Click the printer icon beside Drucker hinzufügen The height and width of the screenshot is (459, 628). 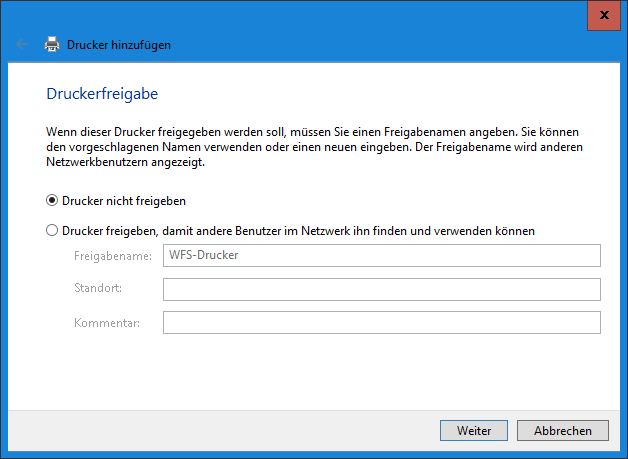tap(52, 44)
